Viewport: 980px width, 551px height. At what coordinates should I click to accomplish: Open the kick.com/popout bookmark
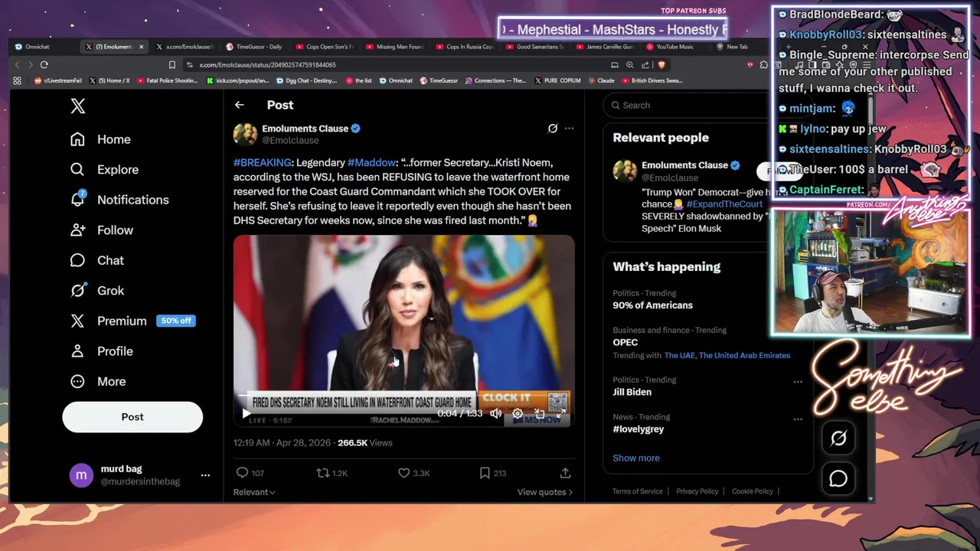pos(238,80)
